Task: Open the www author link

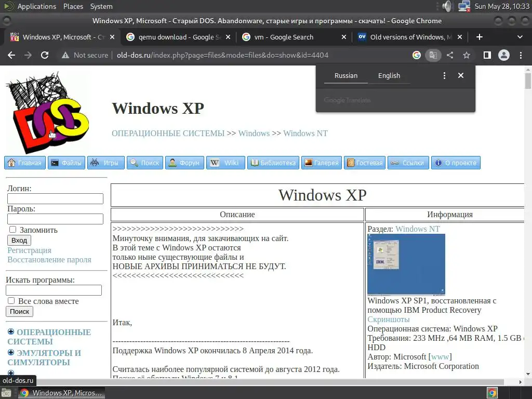Action: (x=440, y=357)
